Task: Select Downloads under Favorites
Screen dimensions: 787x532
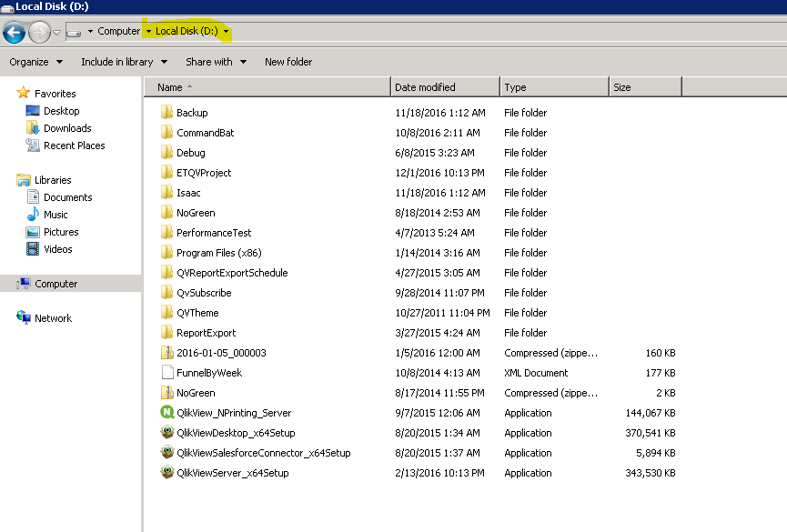Action: coord(67,128)
